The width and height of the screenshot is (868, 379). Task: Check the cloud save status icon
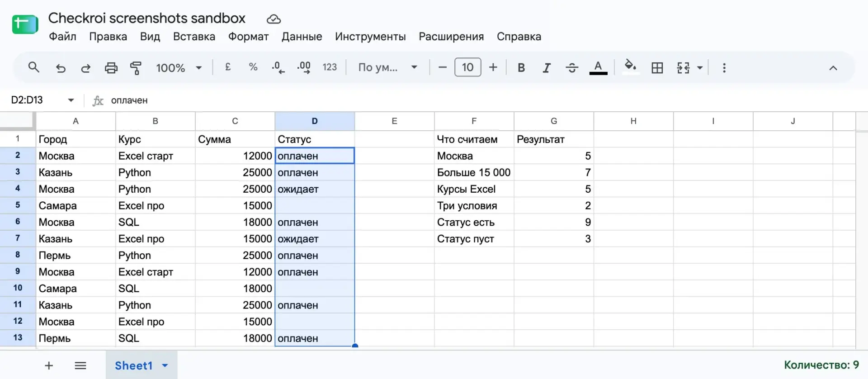pyautogui.click(x=274, y=19)
